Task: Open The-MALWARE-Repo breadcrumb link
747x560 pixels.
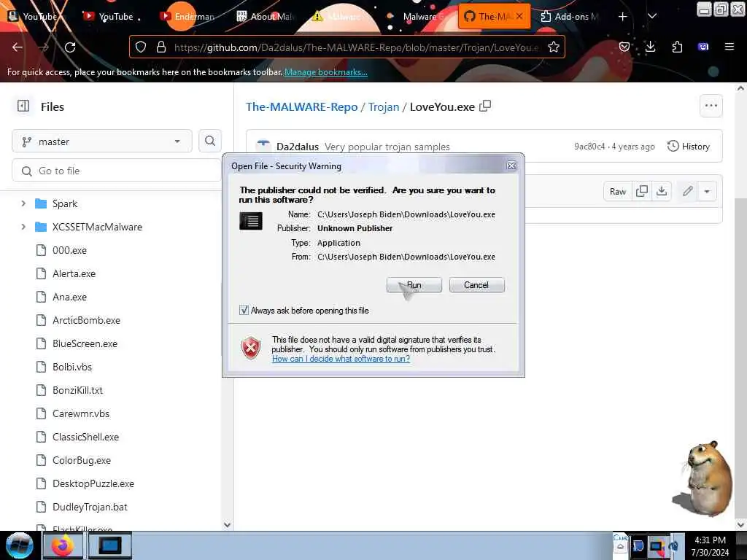Action: [301, 106]
